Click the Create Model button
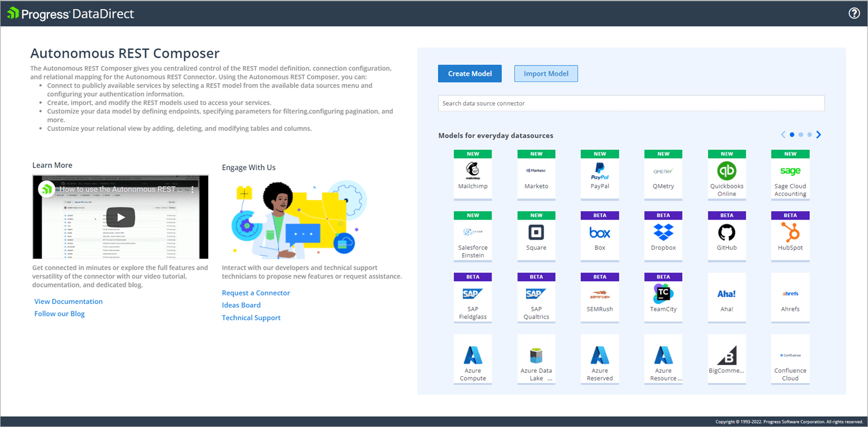 pyautogui.click(x=470, y=73)
